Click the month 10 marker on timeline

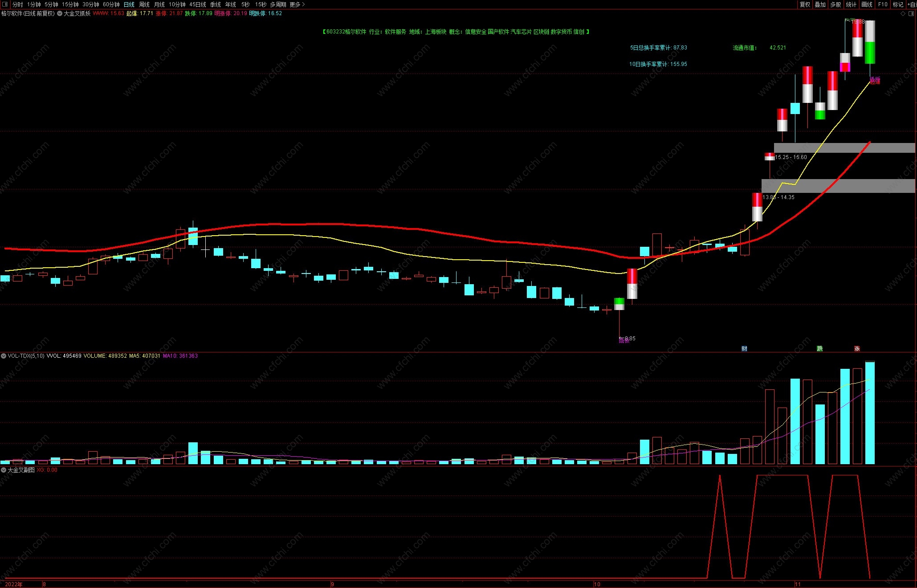pos(597,584)
